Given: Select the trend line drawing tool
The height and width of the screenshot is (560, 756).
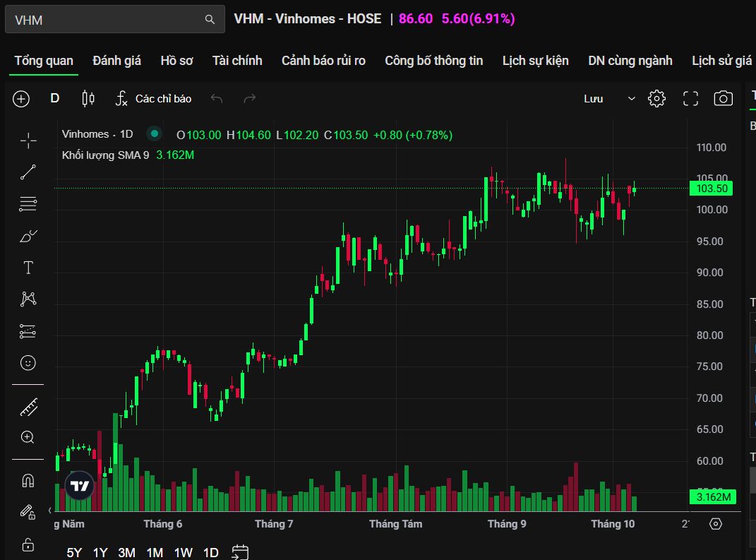Looking at the screenshot, I should point(28,172).
